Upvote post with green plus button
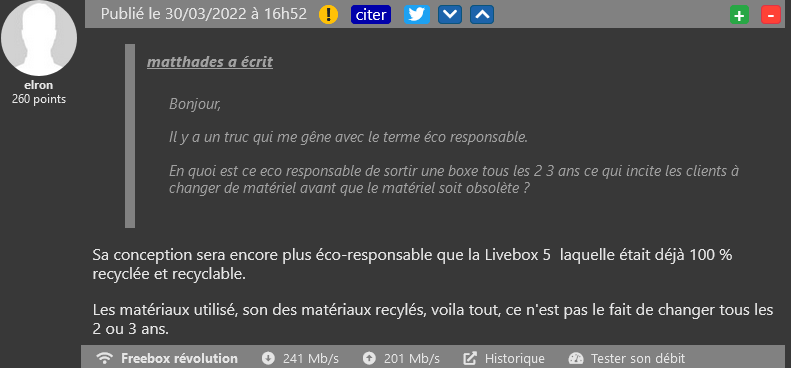The width and height of the screenshot is (791, 368). pos(739,15)
